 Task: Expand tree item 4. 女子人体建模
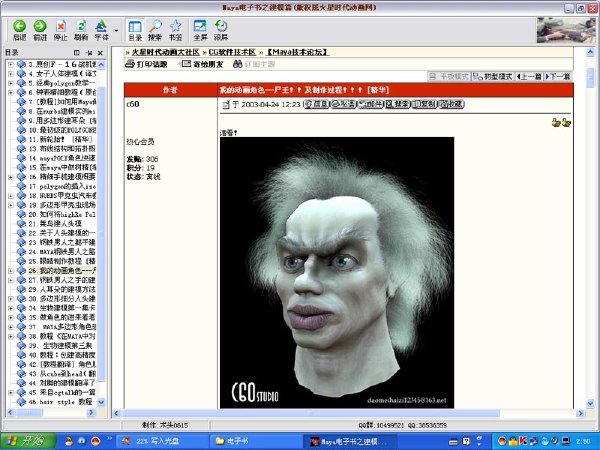click(x=11, y=73)
